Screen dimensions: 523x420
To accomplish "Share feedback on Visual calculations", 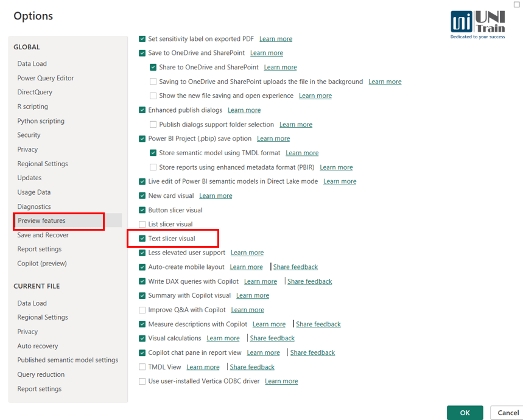I will pos(272,338).
